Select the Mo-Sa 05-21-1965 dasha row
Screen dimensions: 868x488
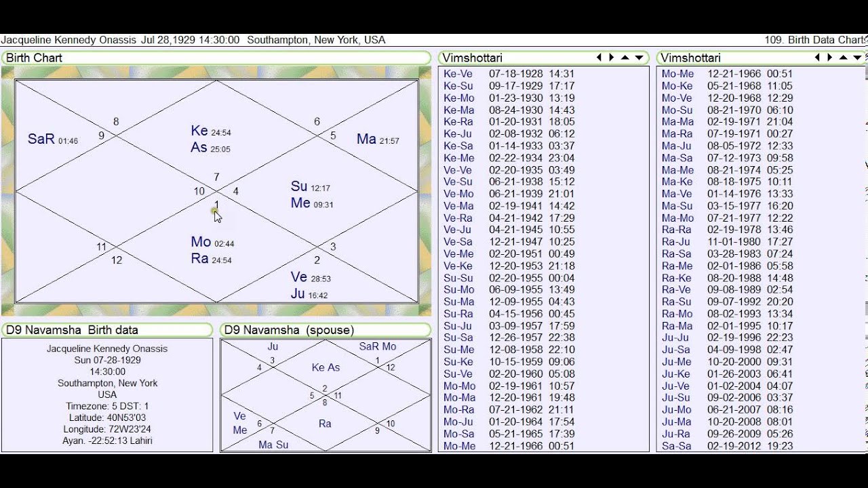coord(509,434)
